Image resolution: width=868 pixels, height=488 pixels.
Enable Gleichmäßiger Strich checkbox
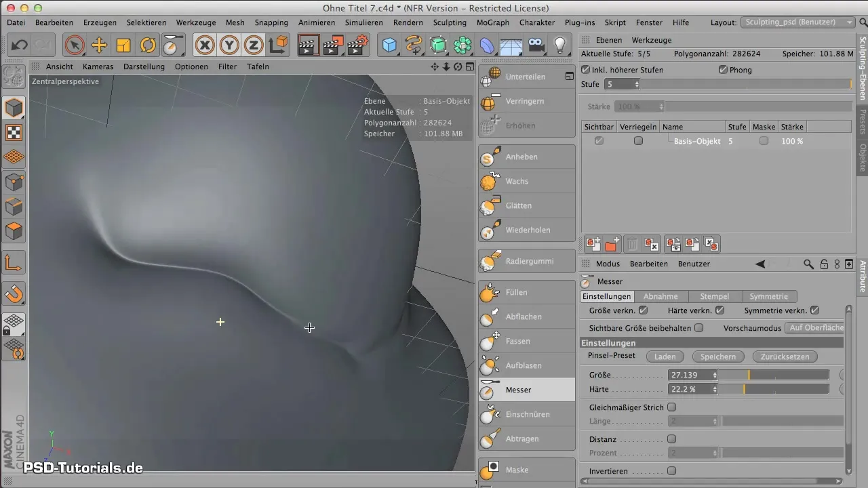[x=672, y=407]
